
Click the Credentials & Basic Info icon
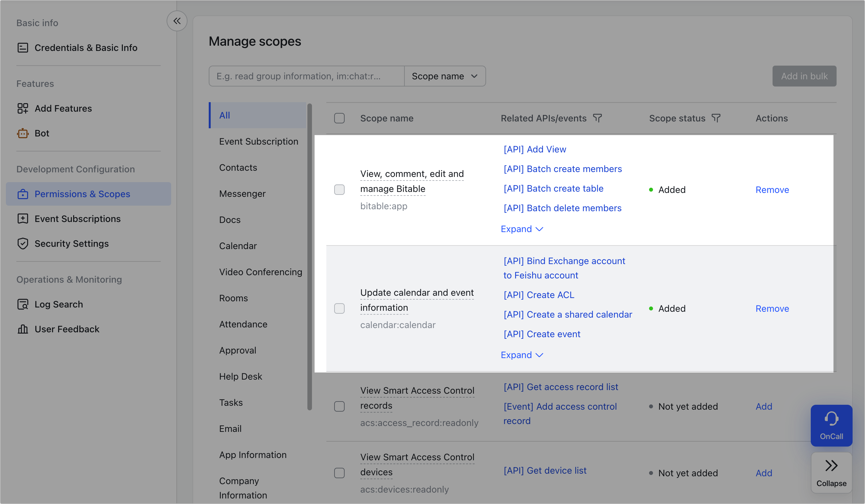(23, 48)
